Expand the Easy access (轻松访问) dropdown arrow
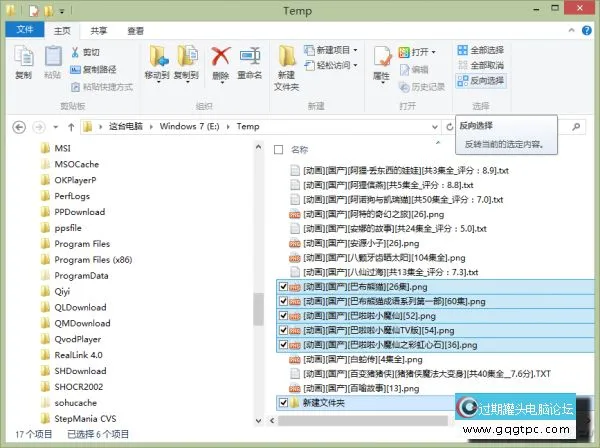 click(x=355, y=65)
